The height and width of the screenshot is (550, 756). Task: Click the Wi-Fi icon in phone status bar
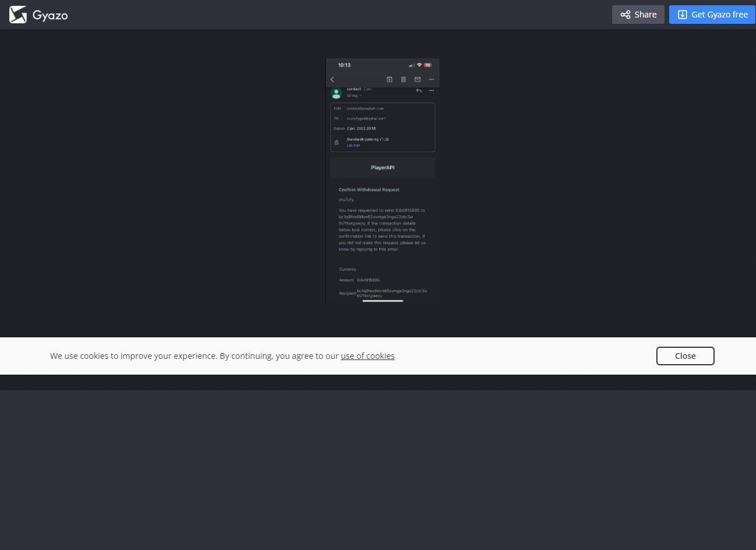tap(419, 65)
